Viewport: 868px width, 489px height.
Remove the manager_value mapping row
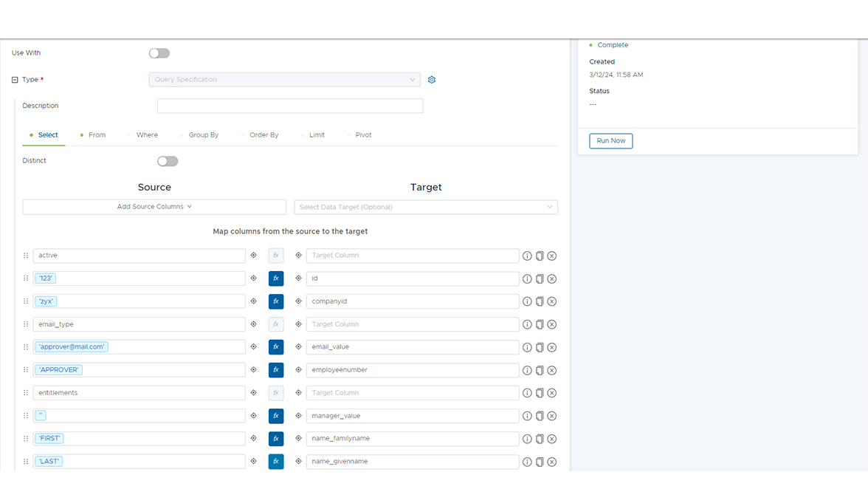tap(551, 416)
